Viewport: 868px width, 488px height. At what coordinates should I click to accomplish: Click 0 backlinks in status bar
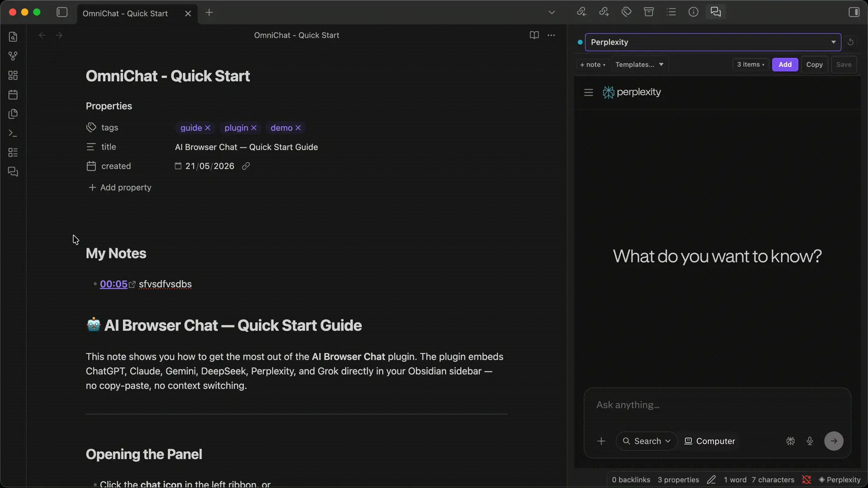(x=631, y=480)
